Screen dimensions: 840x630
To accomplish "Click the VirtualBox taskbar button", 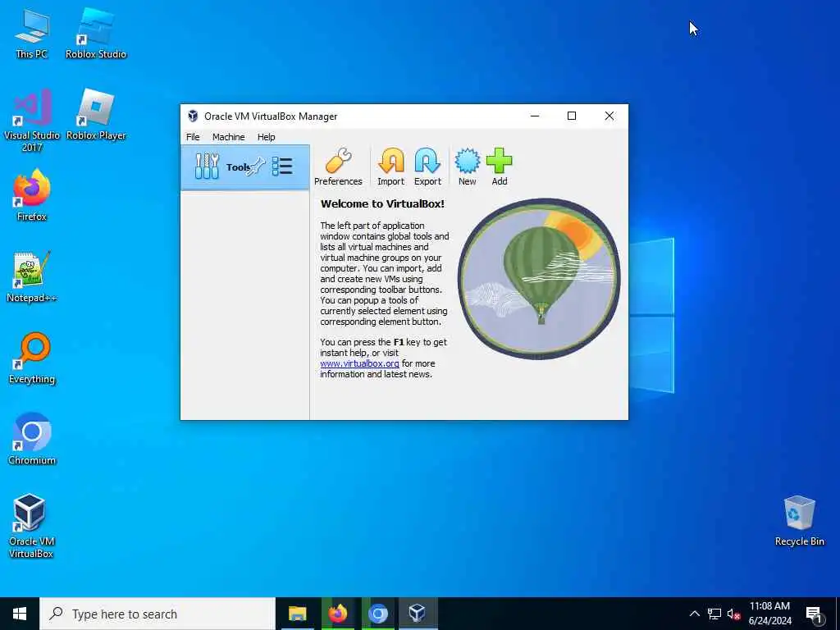I will (418, 614).
